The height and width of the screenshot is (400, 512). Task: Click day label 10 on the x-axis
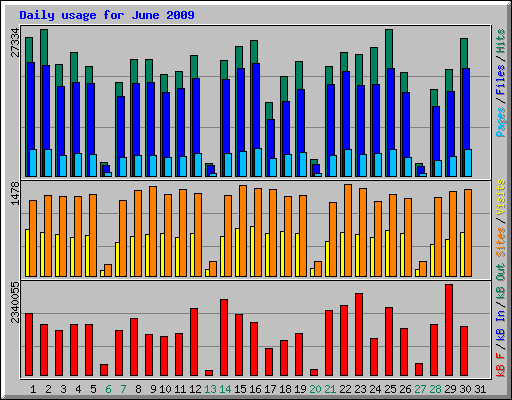pos(165,389)
